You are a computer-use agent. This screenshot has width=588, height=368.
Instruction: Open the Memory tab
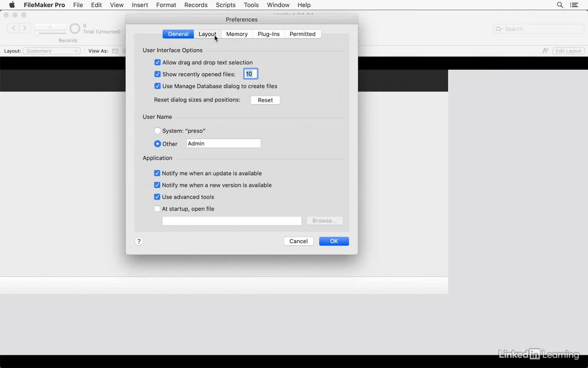point(237,34)
